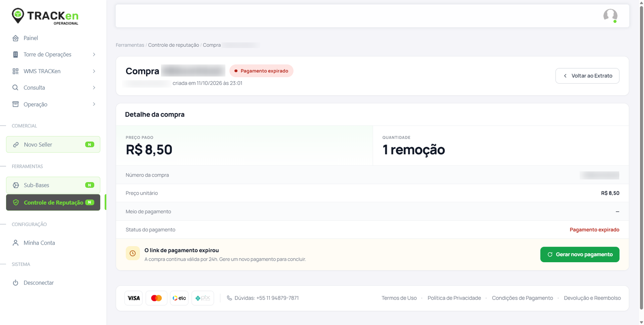The image size is (644, 325).
Task: Click the Operação box icon
Action: [x=15, y=104]
